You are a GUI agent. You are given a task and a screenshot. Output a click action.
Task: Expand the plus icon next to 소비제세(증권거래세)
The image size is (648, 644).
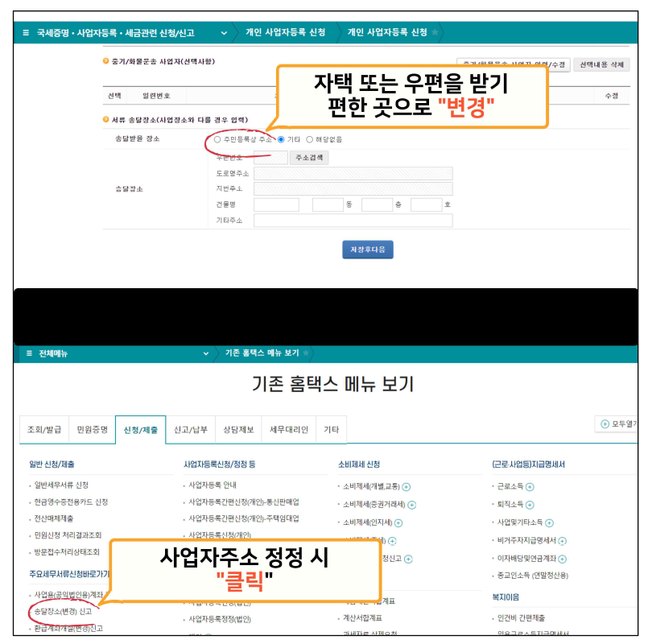(x=411, y=505)
